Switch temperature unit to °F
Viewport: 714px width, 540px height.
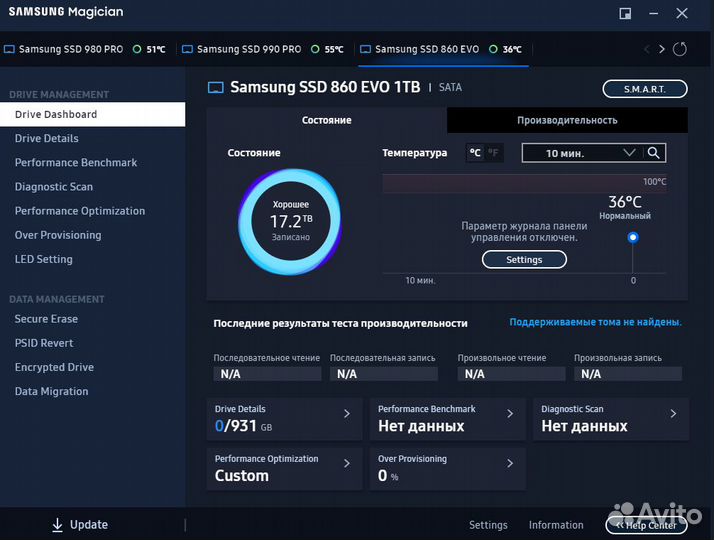click(x=493, y=153)
